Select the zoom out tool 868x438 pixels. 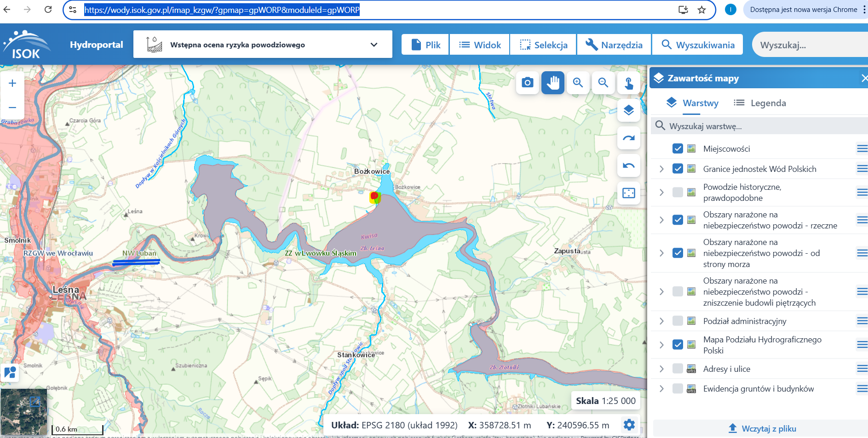click(603, 83)
